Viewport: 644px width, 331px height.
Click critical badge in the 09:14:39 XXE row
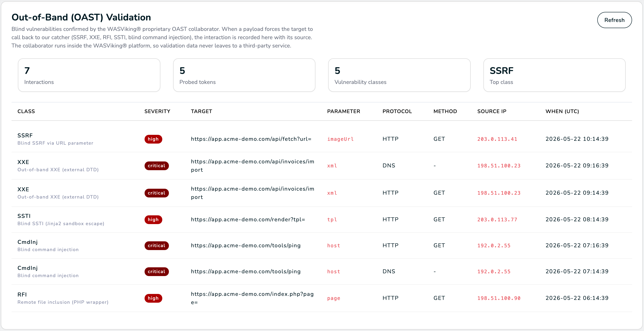click(157, 193)
